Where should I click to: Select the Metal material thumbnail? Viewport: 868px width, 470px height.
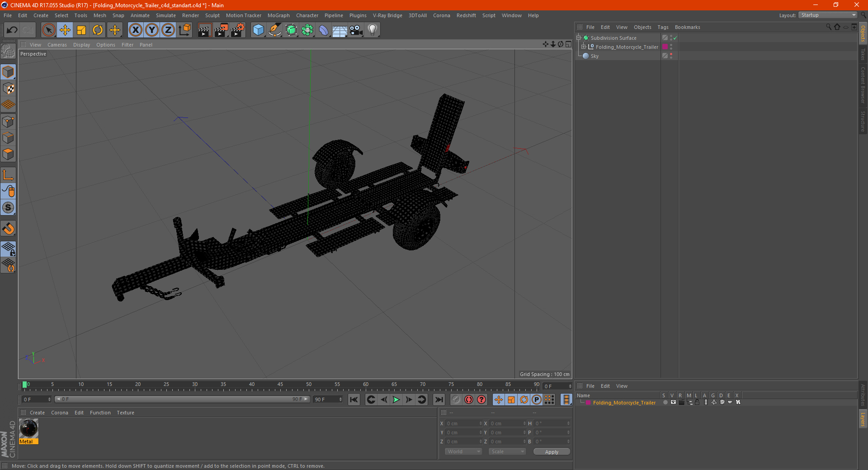coord(28,428)
